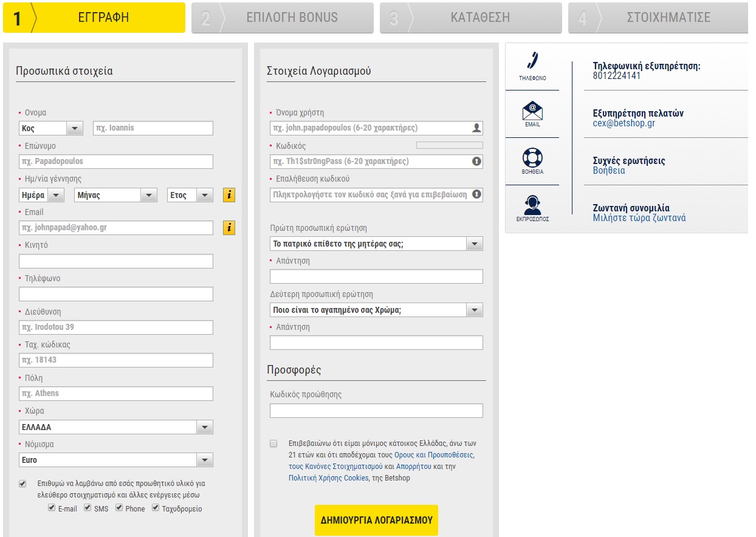Image resolution: width=756 pixels, height=537 pixels.
Task: Focus the Όνομα χρήστη username field
Action: point(376,128)
